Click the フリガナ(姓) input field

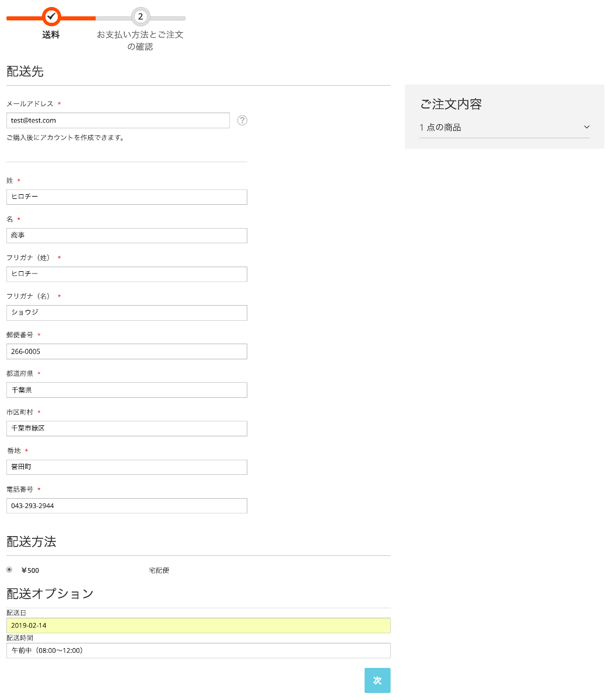click(x=127, y=274)
